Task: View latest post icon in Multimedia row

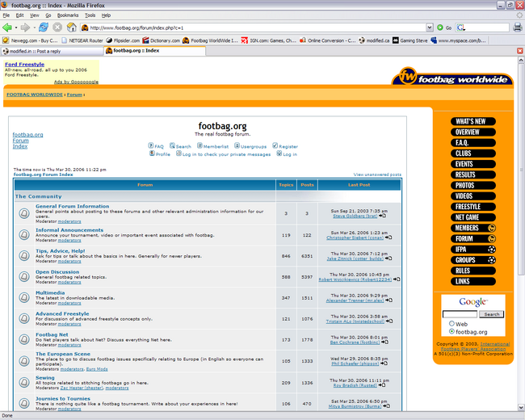Action: 388,300
